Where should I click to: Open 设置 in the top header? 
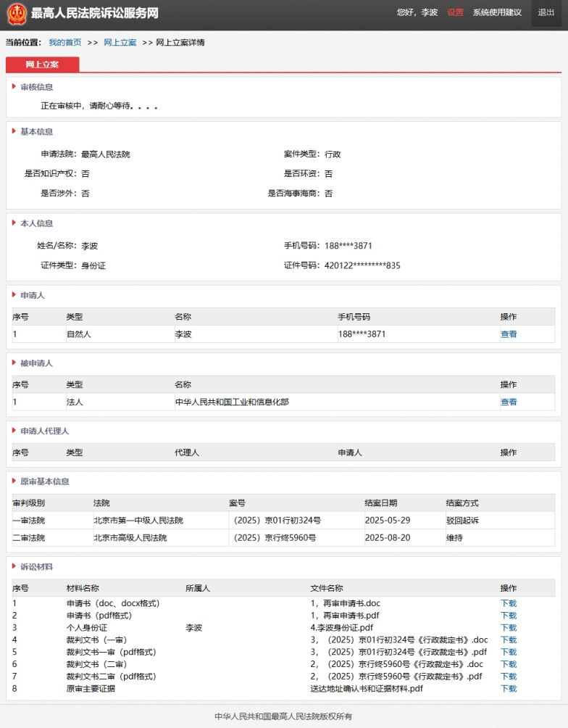(x=455, y=13)
